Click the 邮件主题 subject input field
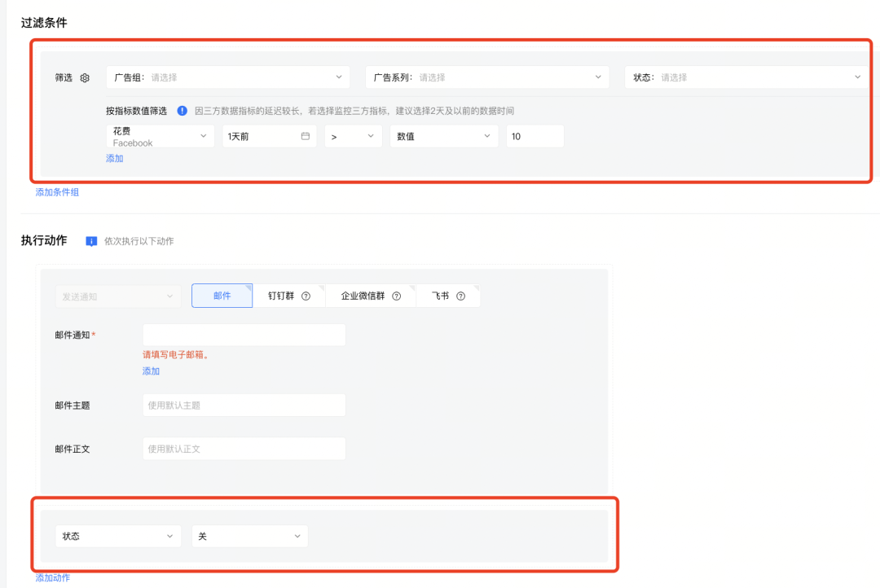 pos(244,405)
